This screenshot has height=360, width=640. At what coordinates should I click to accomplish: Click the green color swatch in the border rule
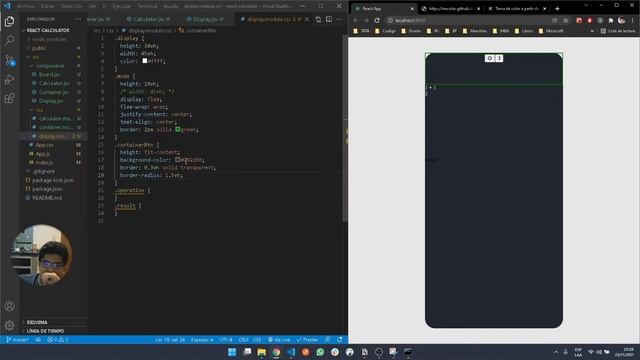coord(178,129)
